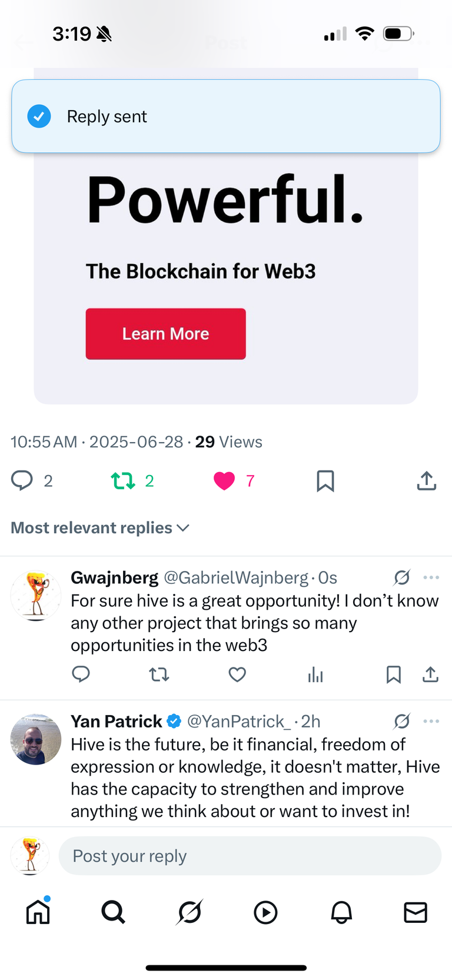Open more options on Yan Patrick's reply
Screen dimensions: 452x980
[x=431, y=721]
